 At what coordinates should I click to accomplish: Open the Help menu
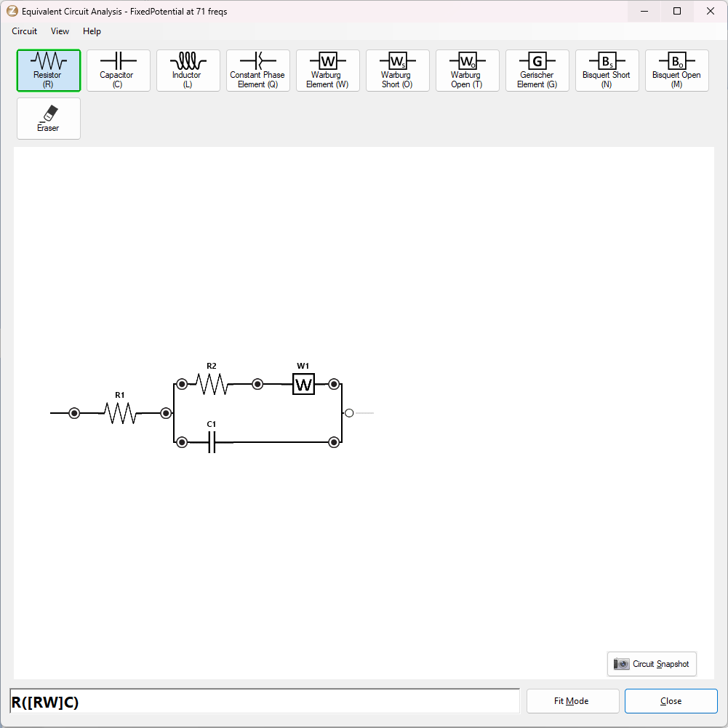92,31
